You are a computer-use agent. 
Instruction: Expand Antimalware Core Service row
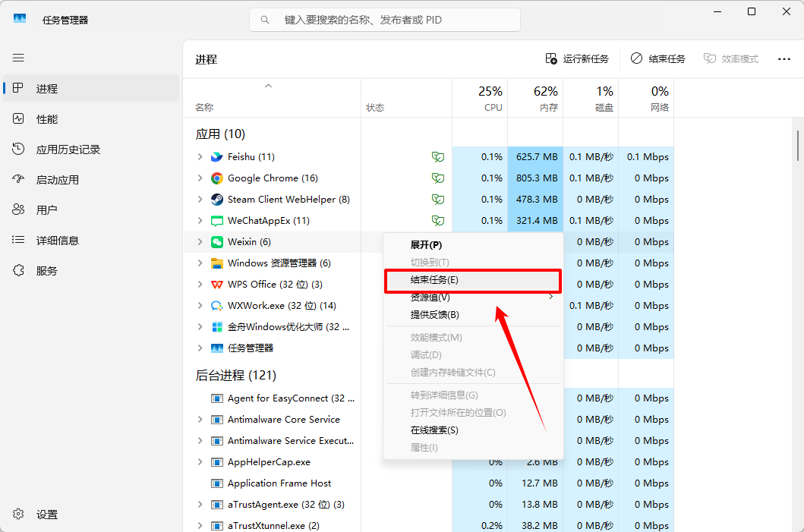pos(200,419)
